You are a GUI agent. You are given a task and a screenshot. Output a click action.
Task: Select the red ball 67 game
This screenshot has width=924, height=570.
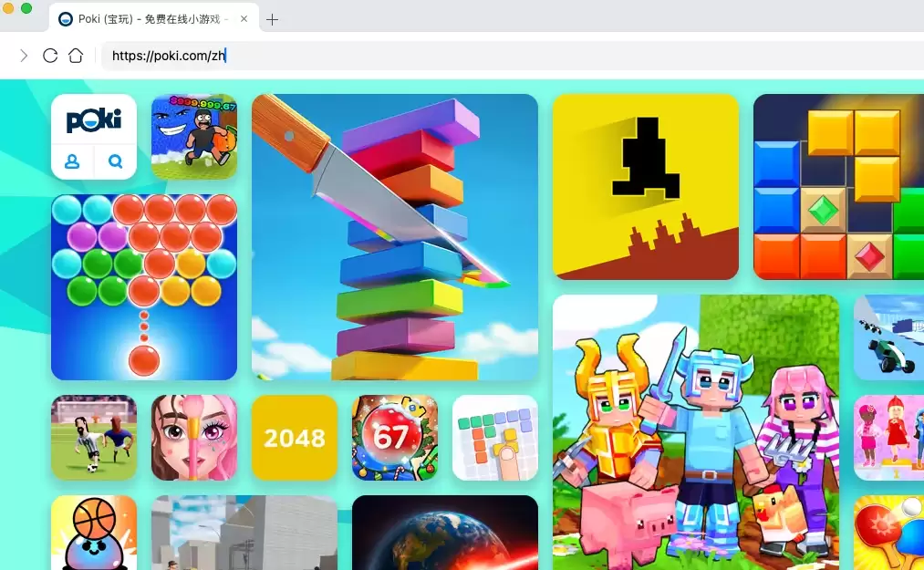tap(395, 438)
